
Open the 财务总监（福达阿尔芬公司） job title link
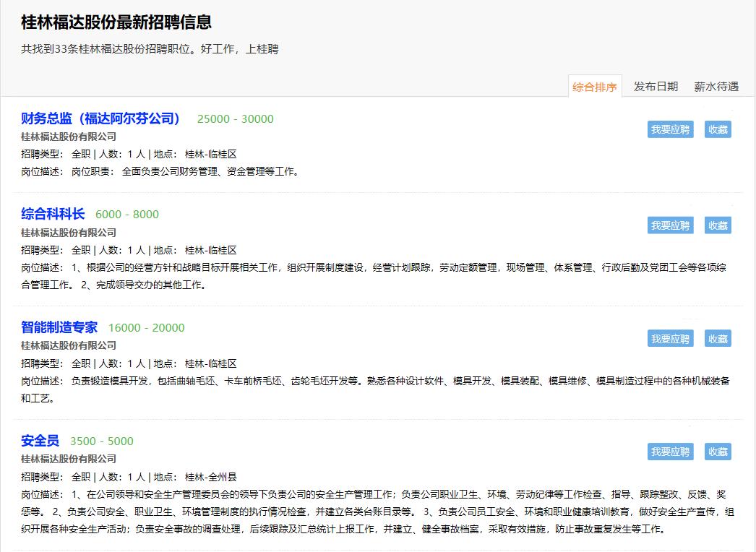pos(100,118)
